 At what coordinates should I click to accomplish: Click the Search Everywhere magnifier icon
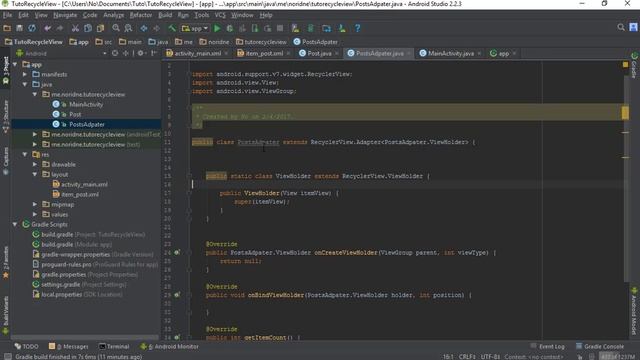(x=621, y=27)
